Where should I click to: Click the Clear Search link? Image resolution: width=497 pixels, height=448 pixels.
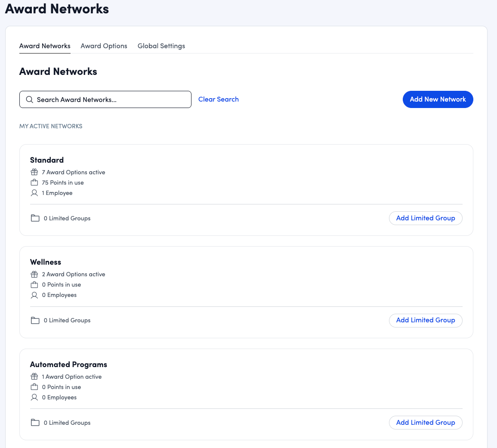218,99
